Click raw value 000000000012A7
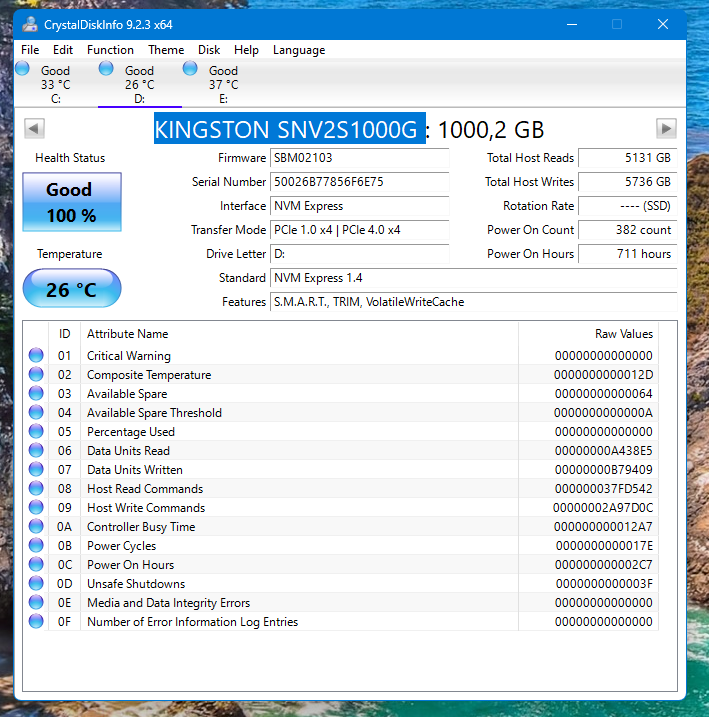 [x=603, y=527]
